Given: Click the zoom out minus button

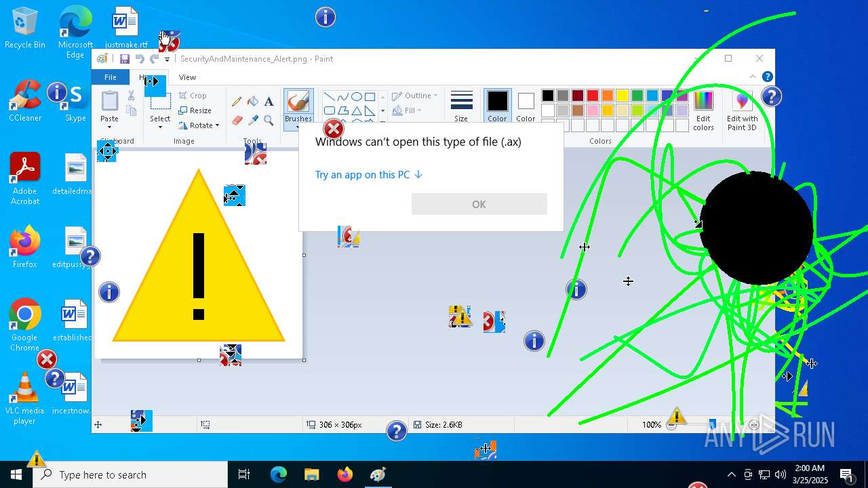Looking at the screenshot, I should pos(671,425).
